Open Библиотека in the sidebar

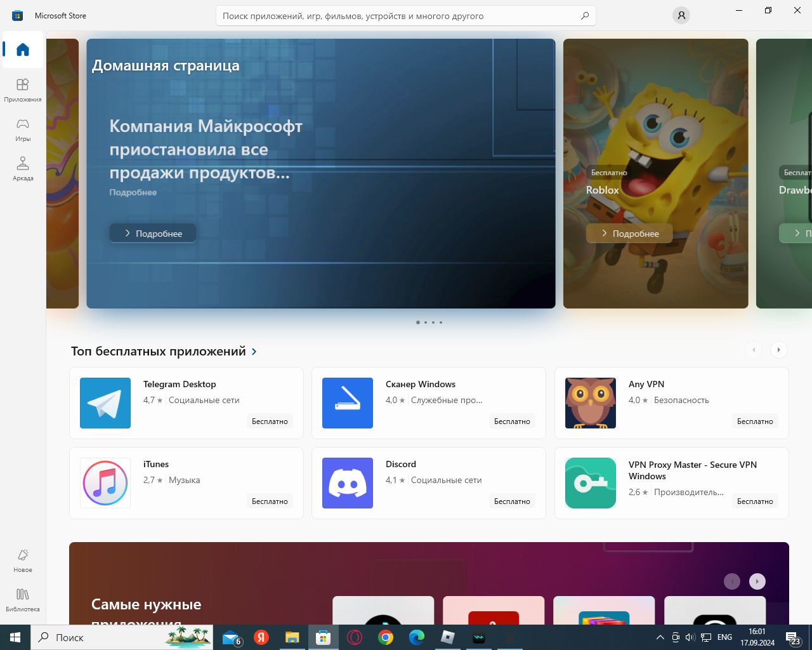23,599
